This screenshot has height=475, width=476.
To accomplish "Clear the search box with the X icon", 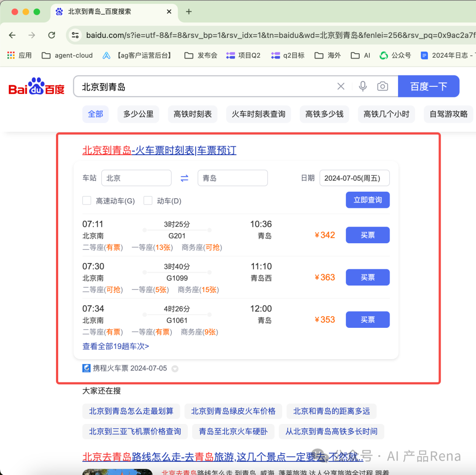I will pos(341,86).
